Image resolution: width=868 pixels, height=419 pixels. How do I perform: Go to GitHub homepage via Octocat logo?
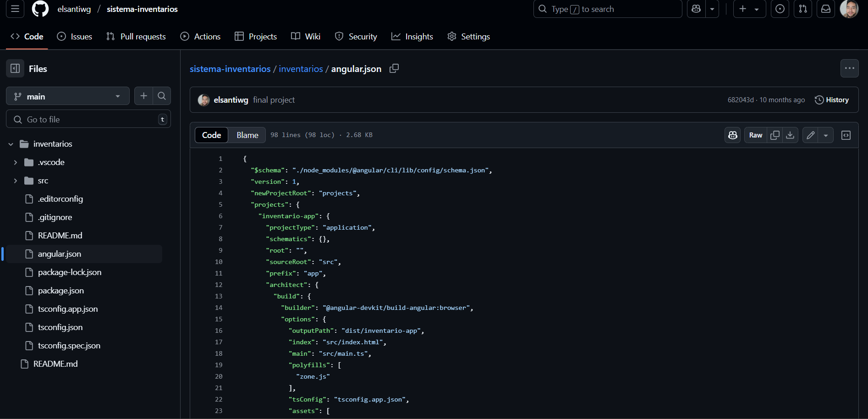40,9
